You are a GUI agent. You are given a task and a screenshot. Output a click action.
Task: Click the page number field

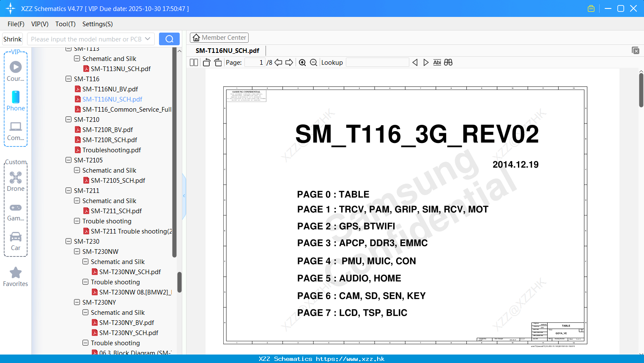pos(255,63)
